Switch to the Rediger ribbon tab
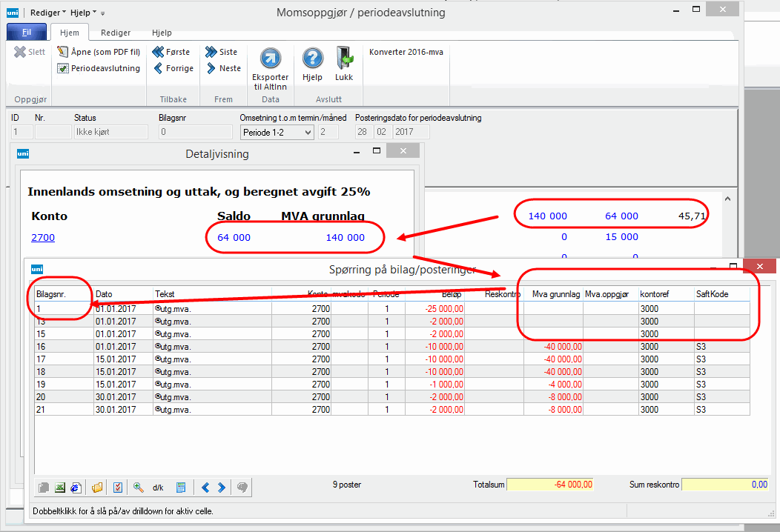 click(x=116, y=33)
